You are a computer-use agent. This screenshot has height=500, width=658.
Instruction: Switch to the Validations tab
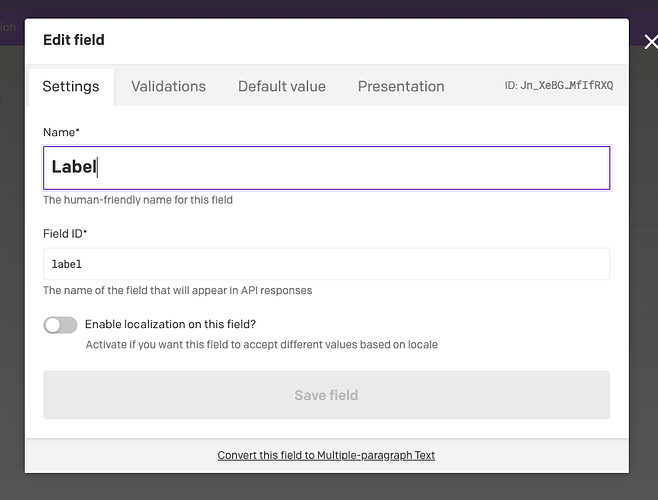click(x=168, y=87)
